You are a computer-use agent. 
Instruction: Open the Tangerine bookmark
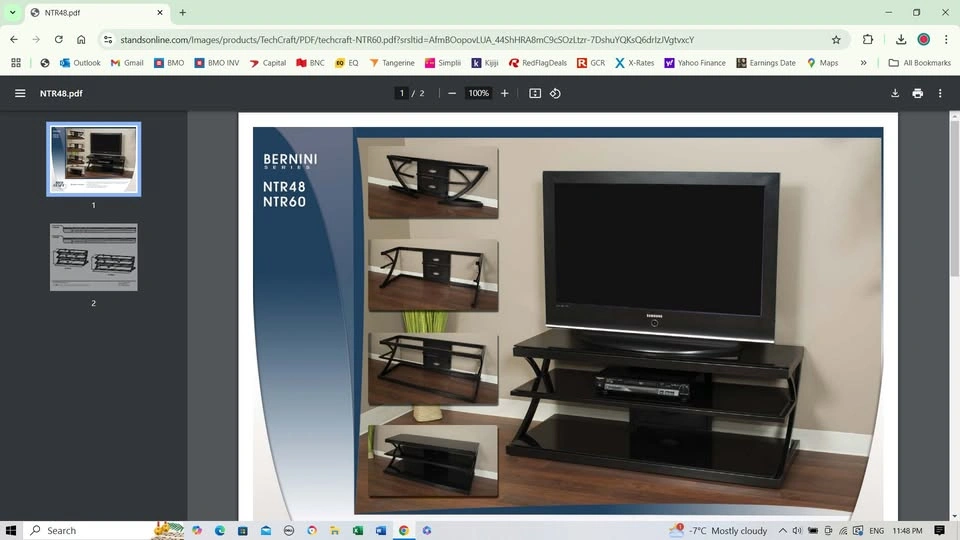[392, 62]
